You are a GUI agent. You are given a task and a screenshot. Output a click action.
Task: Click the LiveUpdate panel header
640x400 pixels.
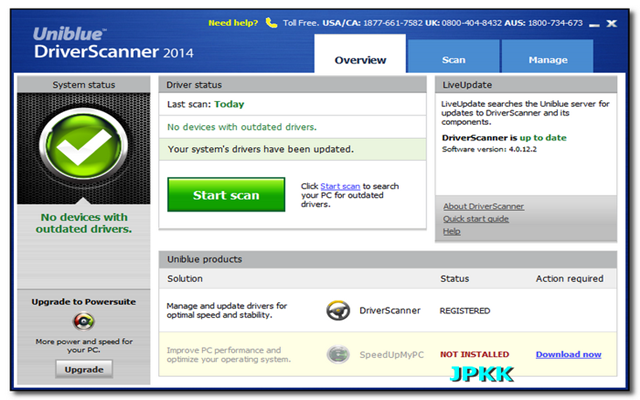(x=526, y=85)
